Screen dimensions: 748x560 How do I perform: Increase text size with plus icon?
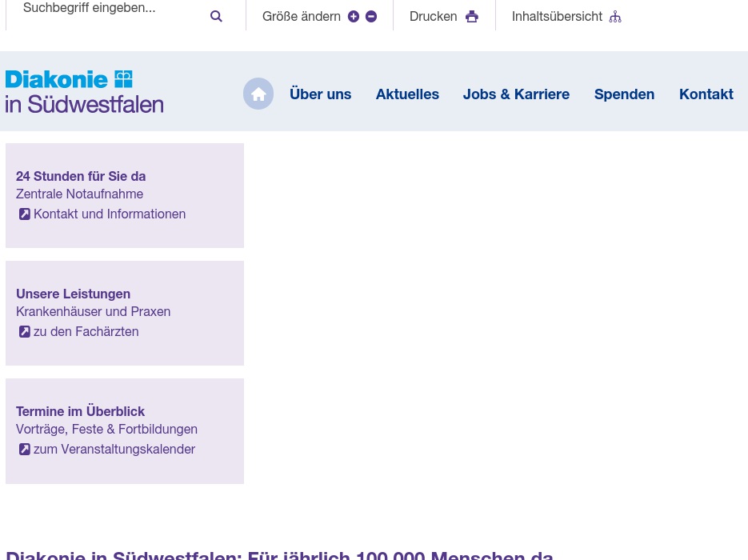354,16
